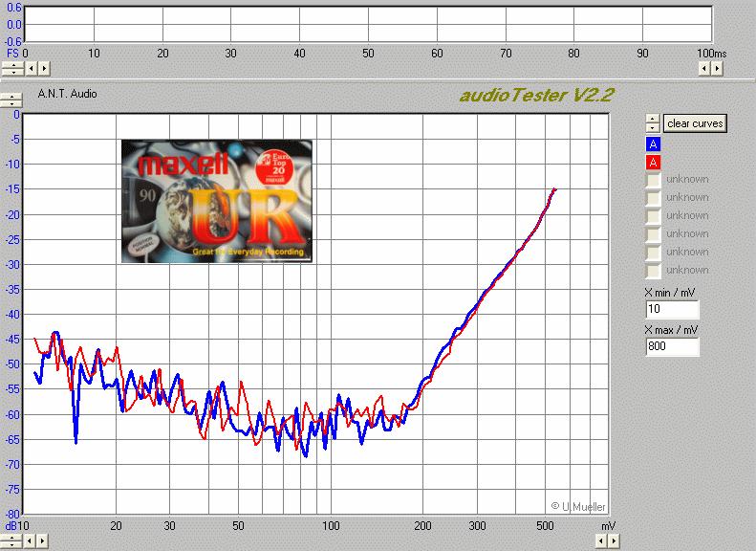Click left arrow below the mV axis label
The width and height of the screenshot is (756, 551).
pos(600,540)
